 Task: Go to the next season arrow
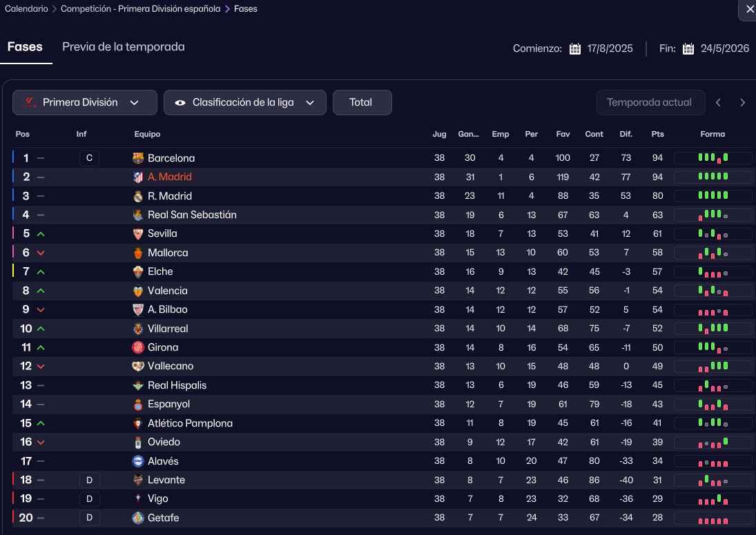point(743,103)
